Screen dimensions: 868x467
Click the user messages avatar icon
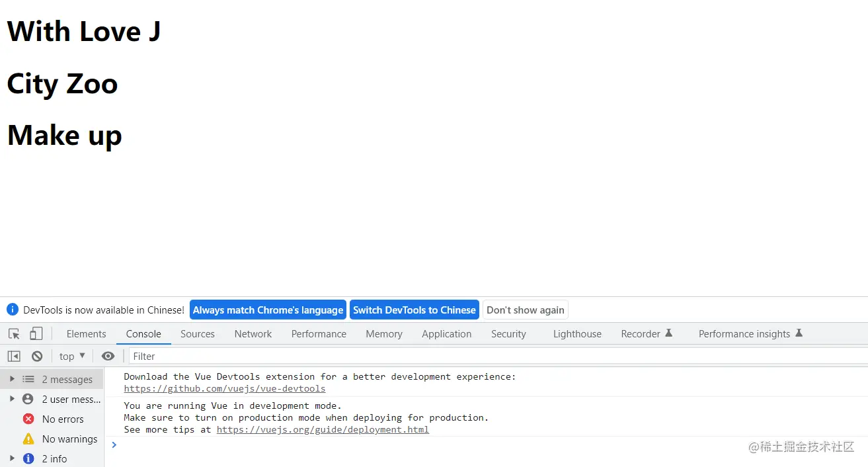(x=28, y=399)
